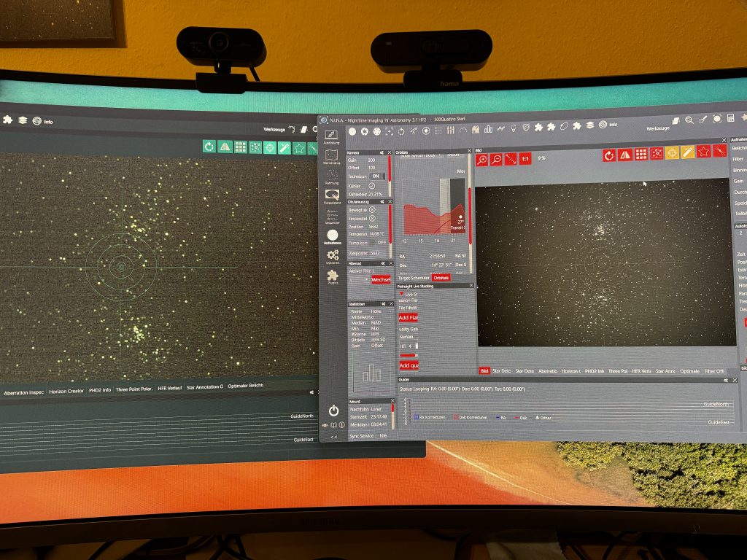The height and width of the screenshot is (560, 747).
Task: Toggle the Temp.kom OFF switch
Action: tap(377, 243)
